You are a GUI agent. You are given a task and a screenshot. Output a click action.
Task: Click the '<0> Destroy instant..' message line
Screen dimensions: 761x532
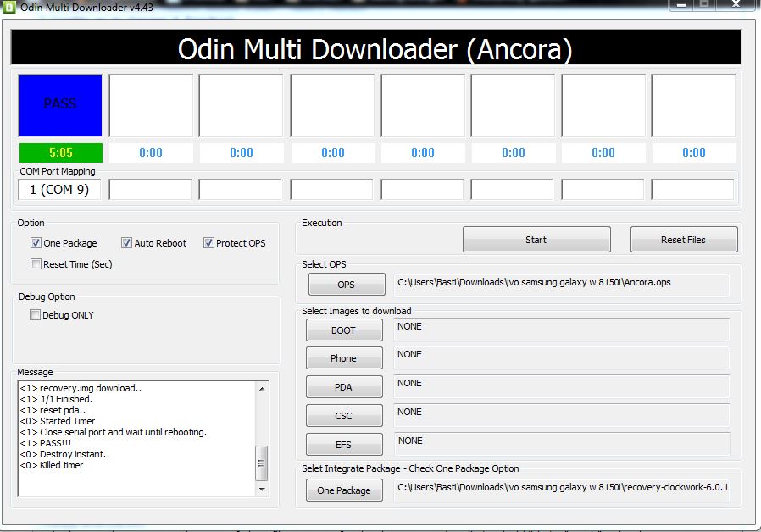[64, 454]
